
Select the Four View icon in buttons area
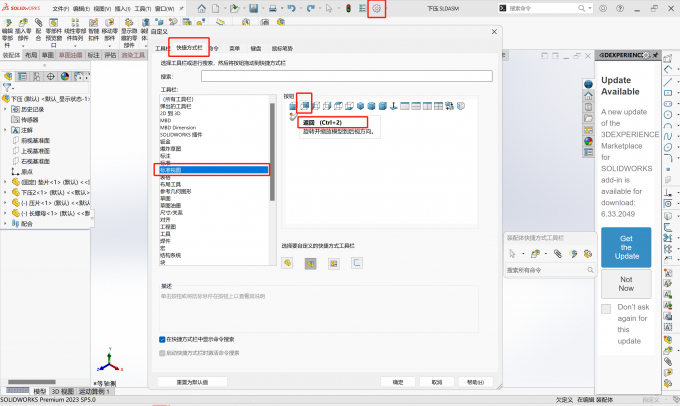[438, 106]
